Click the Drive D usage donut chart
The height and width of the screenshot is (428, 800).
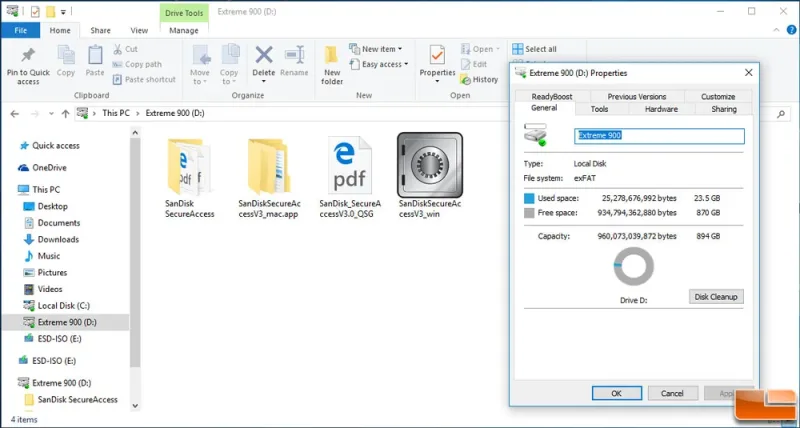633,267
